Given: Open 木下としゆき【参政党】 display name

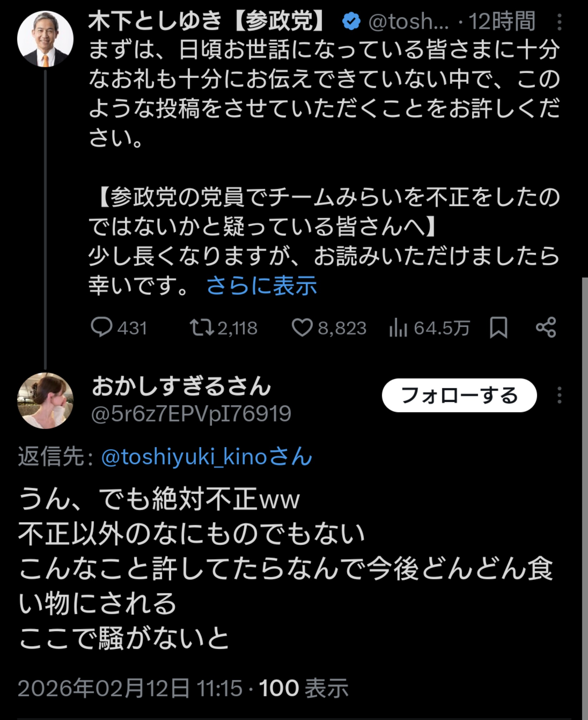Looking at the screenshot, I should pos(207,21).
